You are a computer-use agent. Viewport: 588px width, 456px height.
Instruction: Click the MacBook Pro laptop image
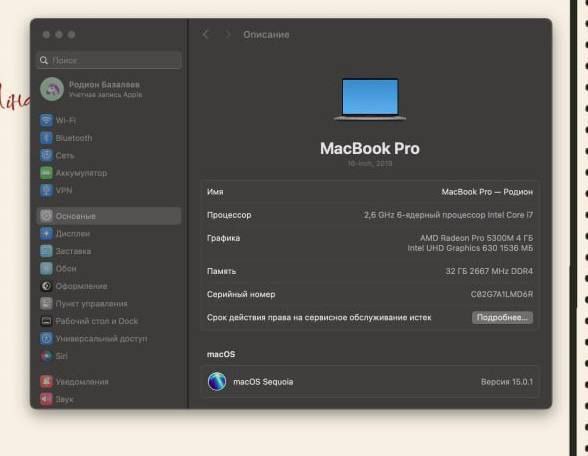pos(370,99)
